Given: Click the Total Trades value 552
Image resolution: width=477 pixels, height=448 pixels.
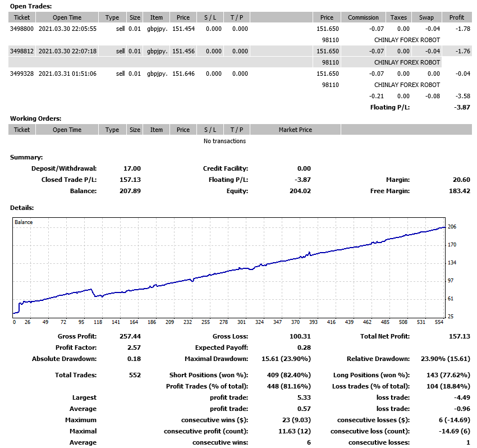Looking at the screenshot, I should 134,375.
